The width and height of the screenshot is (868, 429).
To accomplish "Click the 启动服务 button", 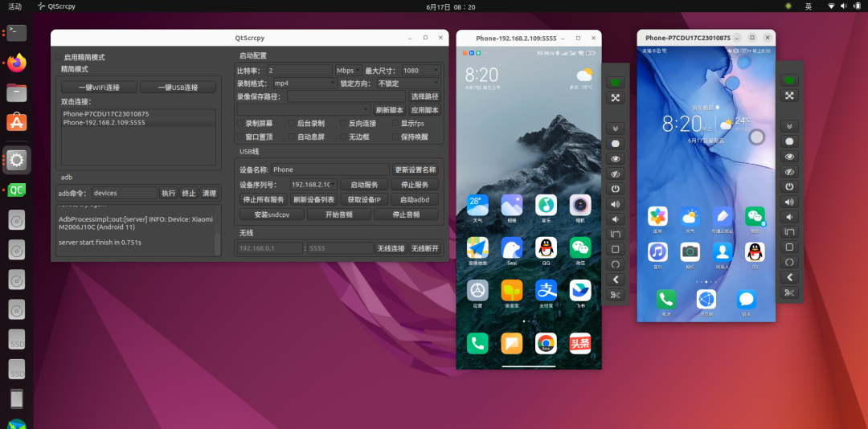I will click(x=364, y=184).
